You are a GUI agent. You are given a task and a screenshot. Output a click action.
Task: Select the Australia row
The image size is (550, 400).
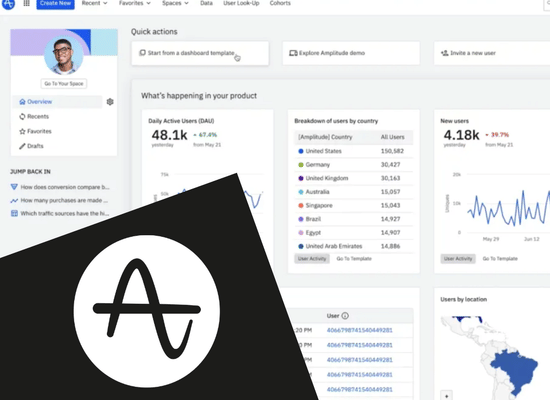coord(354,192)
